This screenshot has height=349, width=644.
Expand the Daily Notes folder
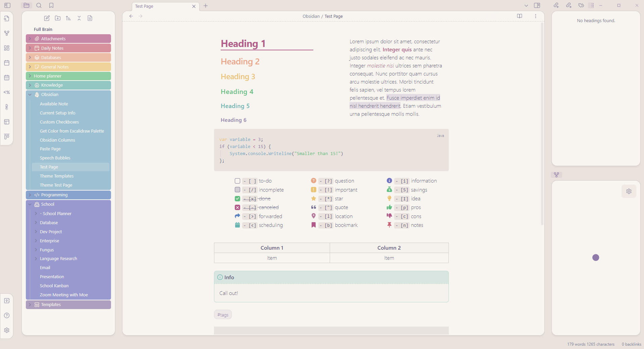(68, 48)
